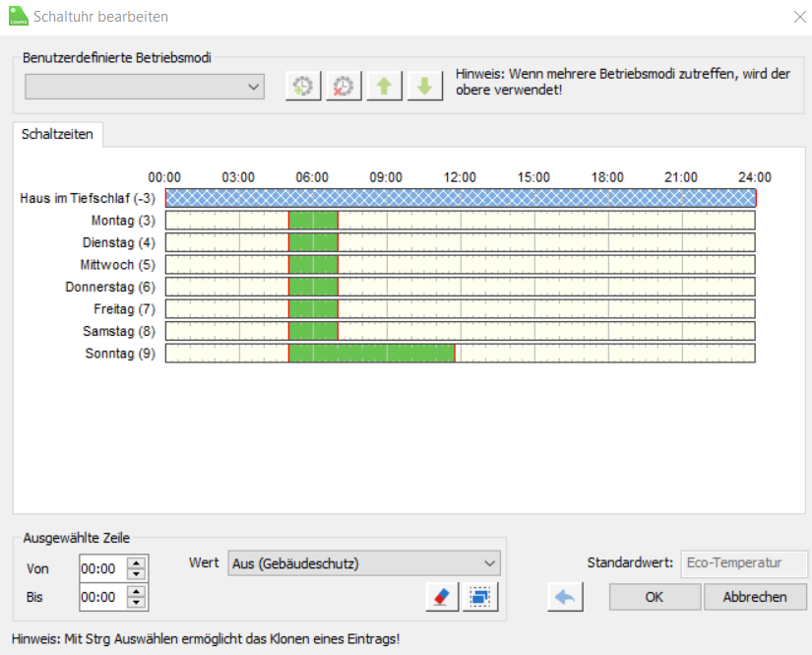Click the 12:00 time axis label
812x655 pixels.
(x=460, y=177)
